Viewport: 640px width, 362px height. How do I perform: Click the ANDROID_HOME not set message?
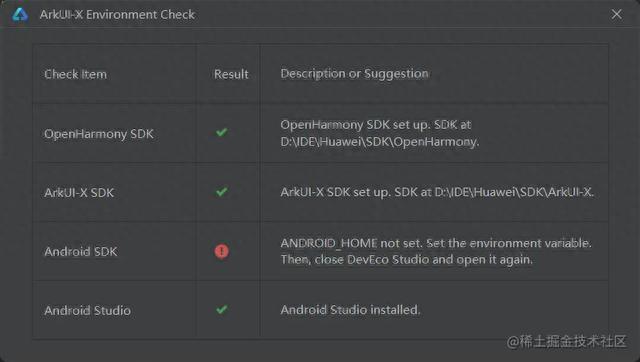pyautogui.click(x=436, y=243)
